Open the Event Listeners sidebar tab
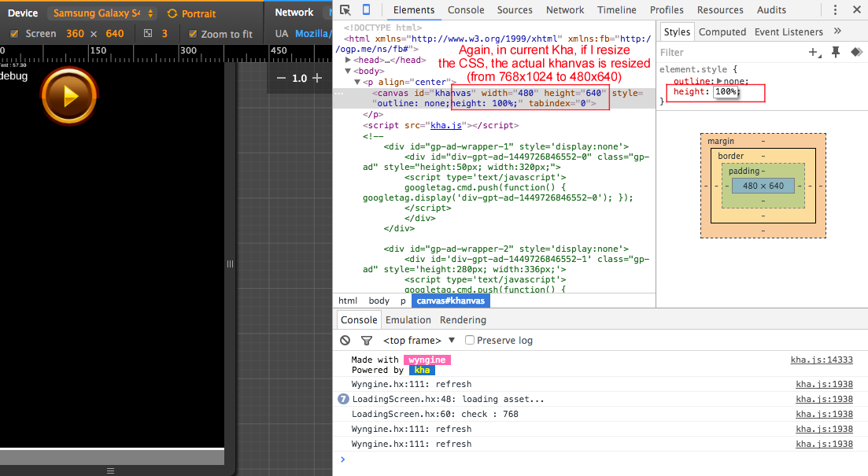 tap(789, 31)
